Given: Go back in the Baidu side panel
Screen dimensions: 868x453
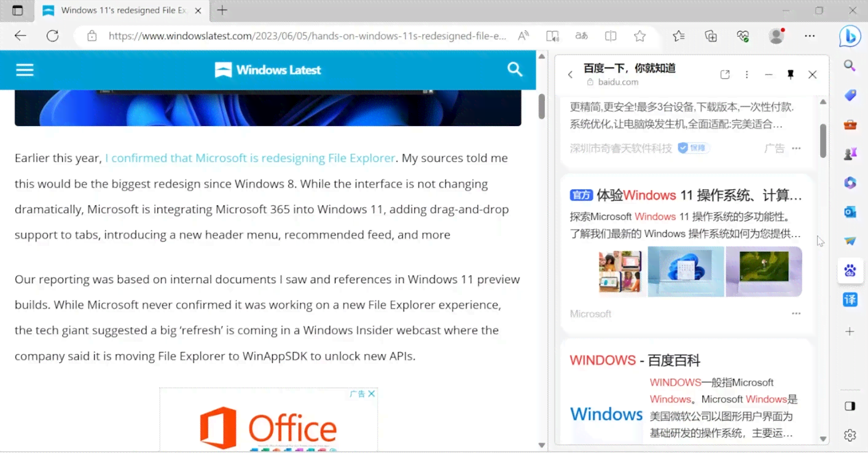Looking at the screenshot, I should tap(570, 74).
